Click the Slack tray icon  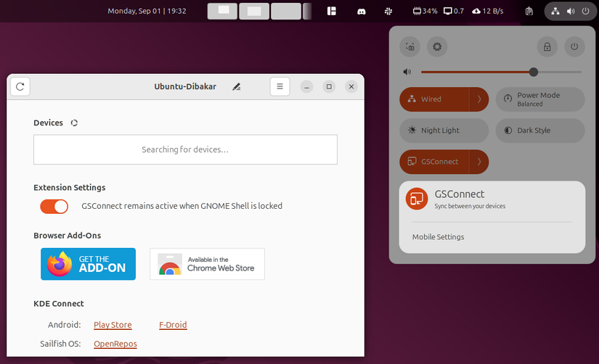click(388, 12)
